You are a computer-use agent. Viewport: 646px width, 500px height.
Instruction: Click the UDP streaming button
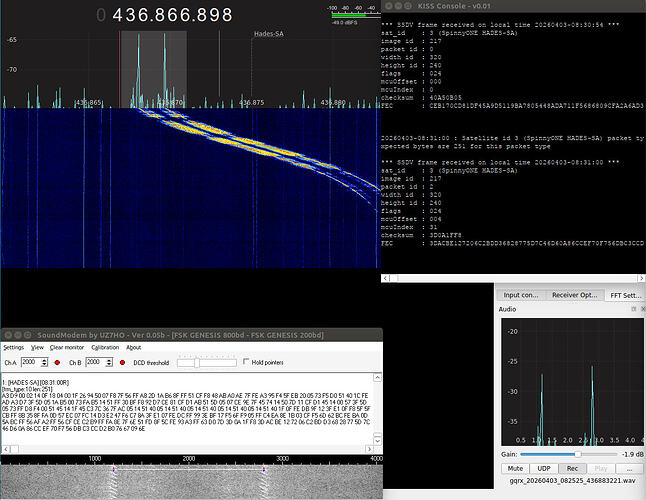[544, 469]
